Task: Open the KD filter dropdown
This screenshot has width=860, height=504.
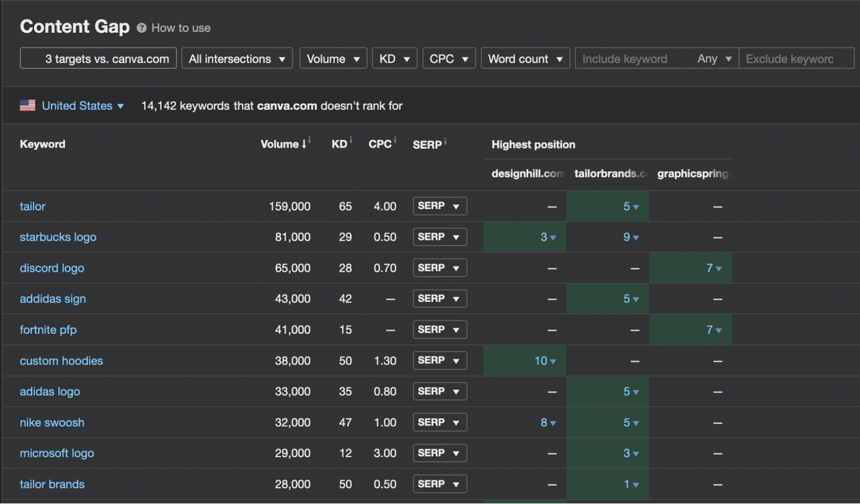Action: [x=394, y=59]
